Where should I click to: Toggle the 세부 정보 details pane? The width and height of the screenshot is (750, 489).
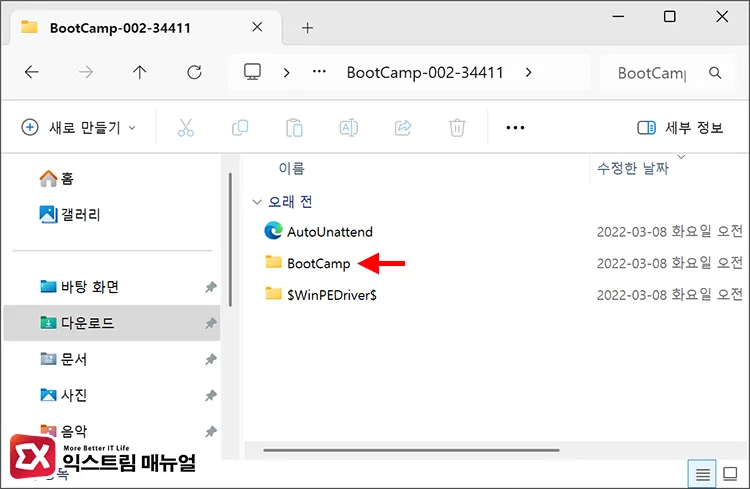pyautogui.click(x=680, y=128)
